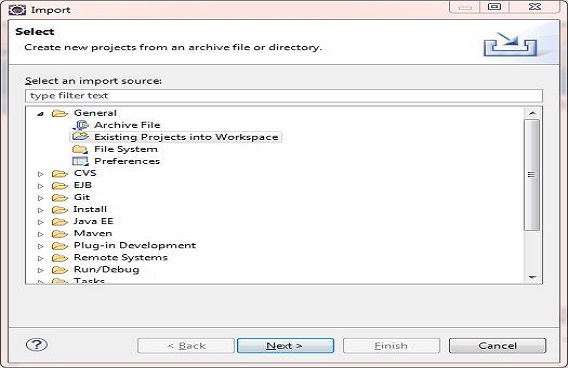Focus the type filter text field
Screen dimensions: 568x368
284,96
